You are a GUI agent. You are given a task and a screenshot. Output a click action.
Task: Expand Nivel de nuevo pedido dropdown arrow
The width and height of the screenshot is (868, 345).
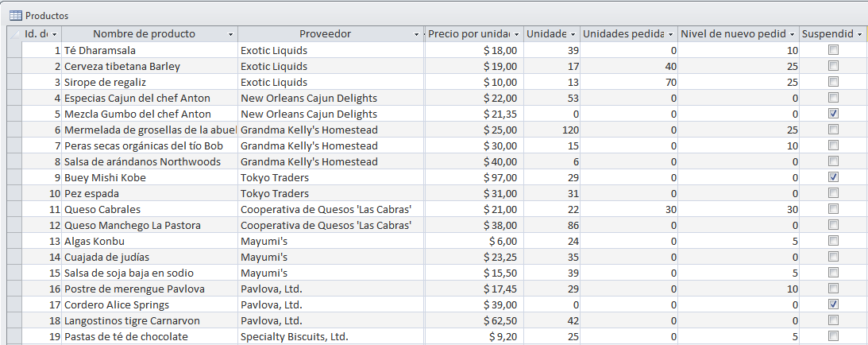[793, 34]
